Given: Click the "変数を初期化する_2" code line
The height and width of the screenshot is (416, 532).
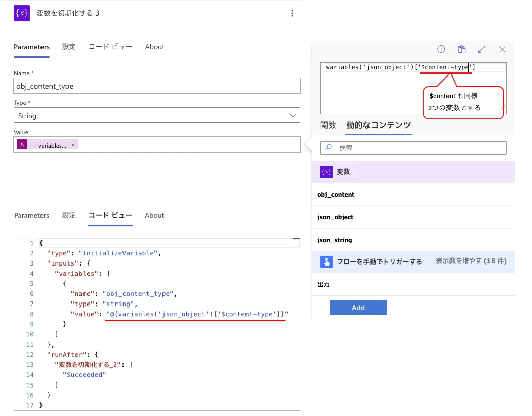Looking at the screenshot, I should [x=94, y=365].
